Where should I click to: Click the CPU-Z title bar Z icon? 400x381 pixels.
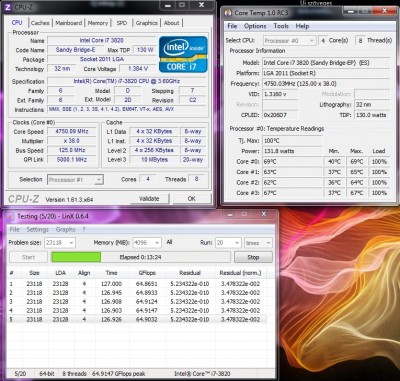[7, 7]
